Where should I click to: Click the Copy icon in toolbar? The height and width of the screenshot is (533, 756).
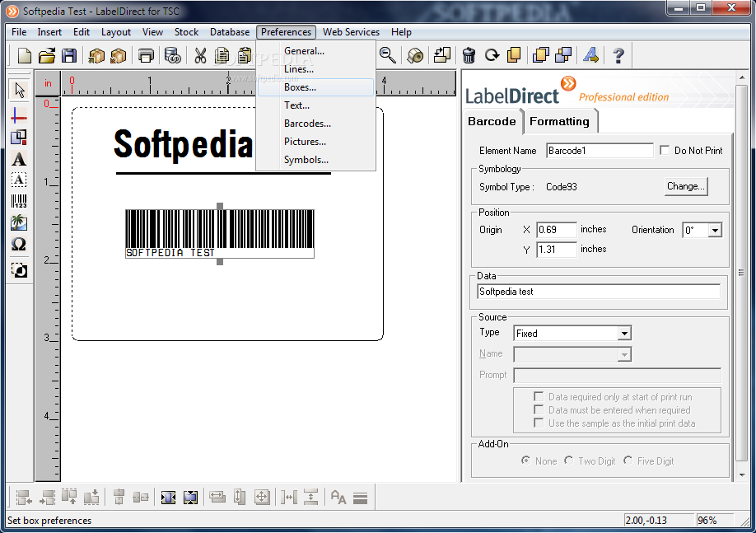click(x=222, y=55)
